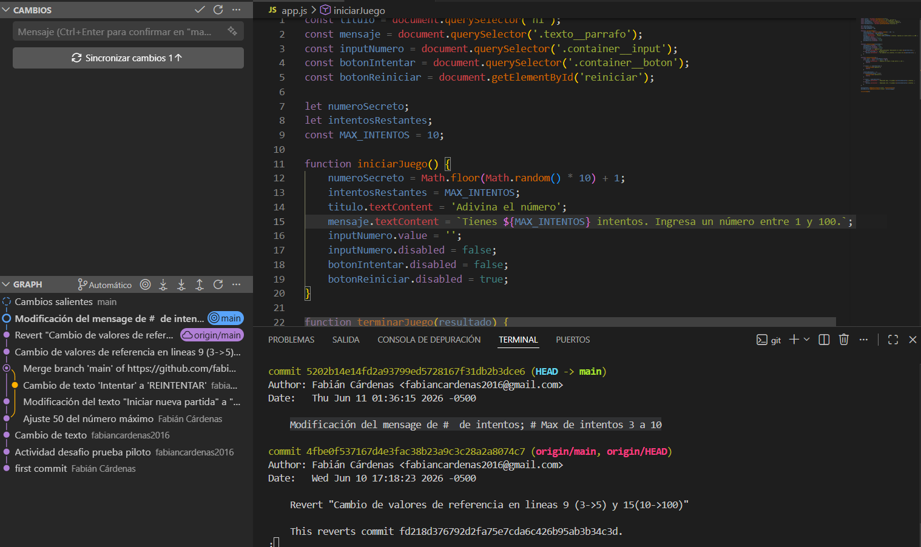Click the commit message input field

pyautogui.click(x=128, y=31)
